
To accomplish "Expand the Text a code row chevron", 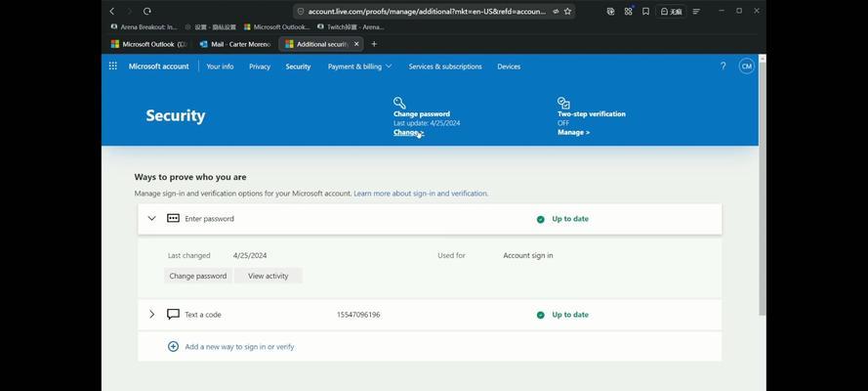I will 151,314.
